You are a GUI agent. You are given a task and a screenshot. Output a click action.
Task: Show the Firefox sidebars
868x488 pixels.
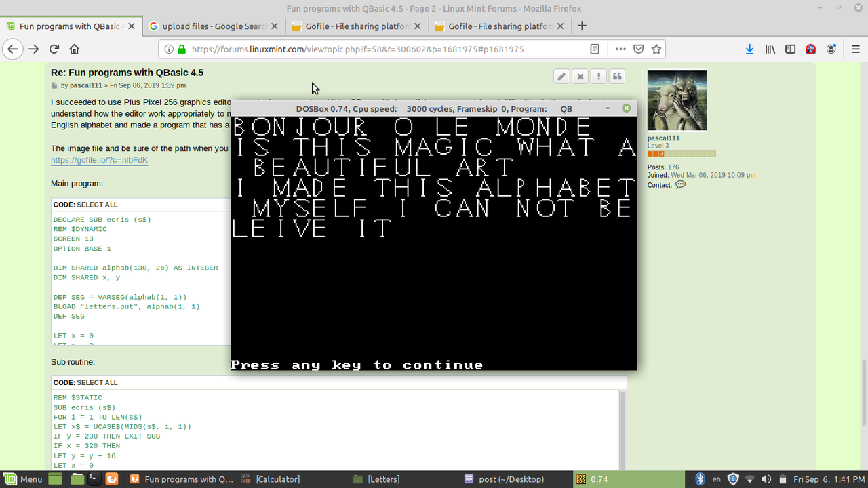[x=791, y=49]
